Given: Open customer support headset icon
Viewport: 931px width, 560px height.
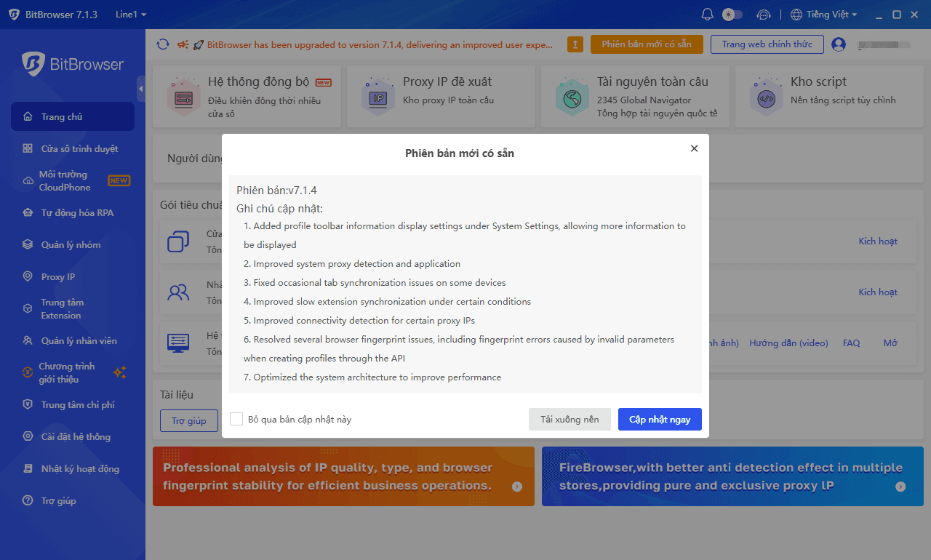Looking at the screenshot, I should coord(763,15).
